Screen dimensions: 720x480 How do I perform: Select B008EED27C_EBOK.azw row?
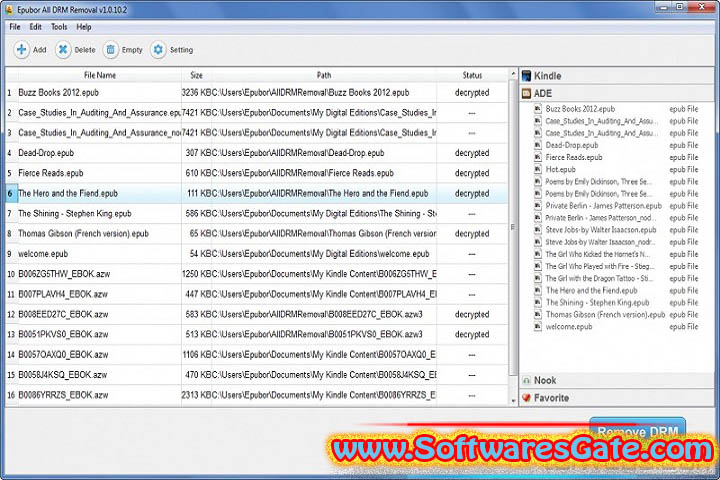click(257, 314)
